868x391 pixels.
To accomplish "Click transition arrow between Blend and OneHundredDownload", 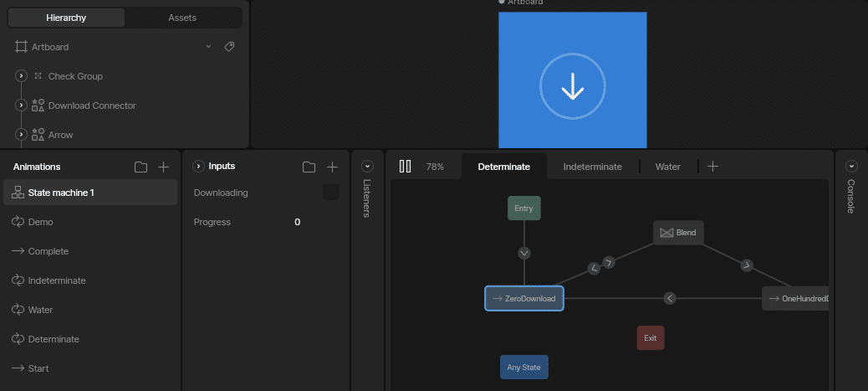I will point(747,265).
